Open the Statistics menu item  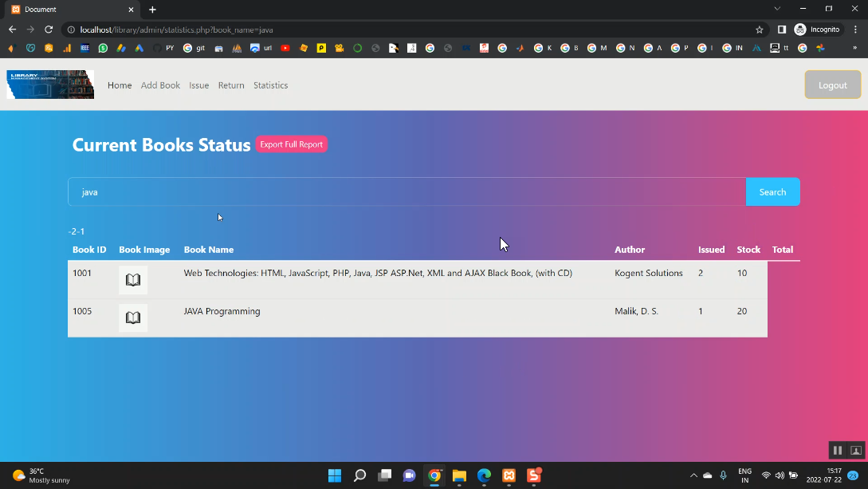270,85
